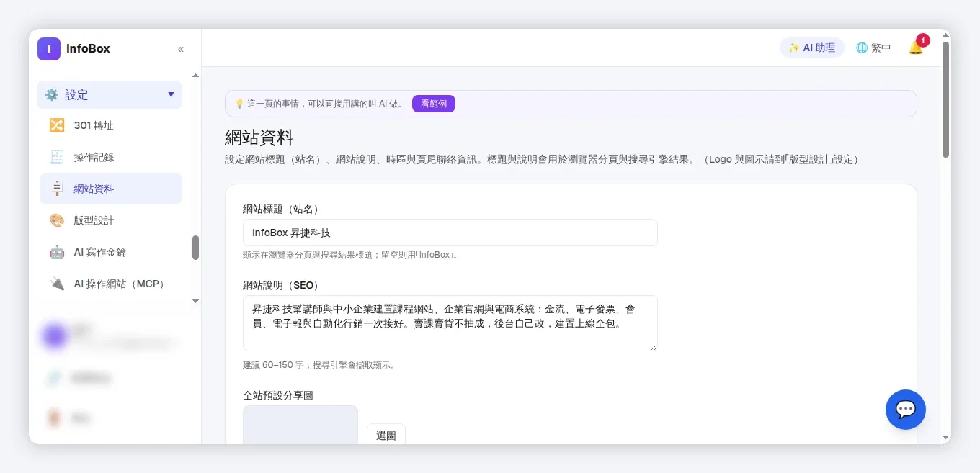
Task: Click the main page vertical scrollbar thumb
Action: [x=946, y=99]
